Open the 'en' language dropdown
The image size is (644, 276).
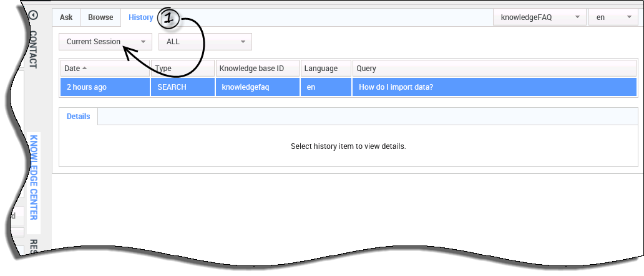coord(612,17)
